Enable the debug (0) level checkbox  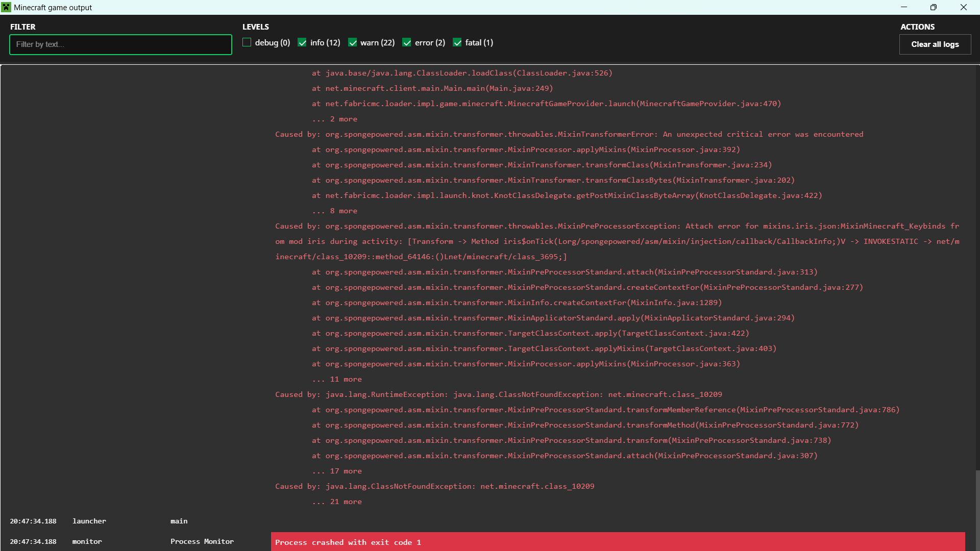click(247, 42)
